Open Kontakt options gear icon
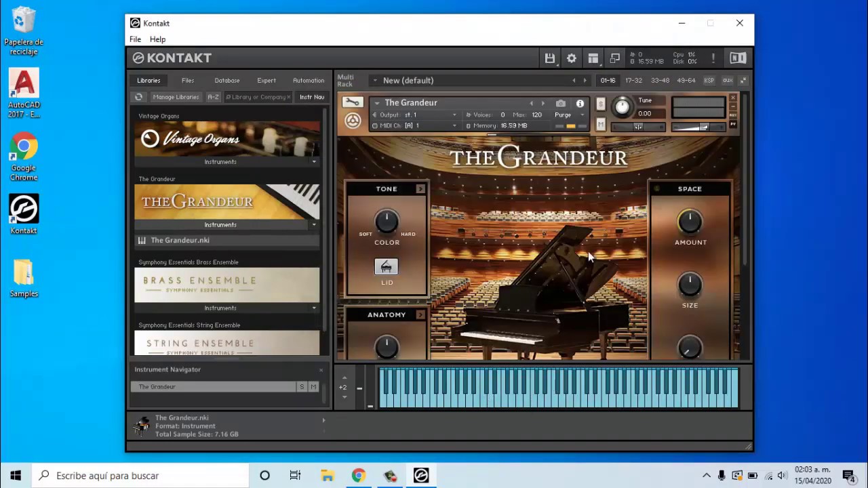This screenshot has height=488, width=868. pyautogui.click(x=572, y=58)
